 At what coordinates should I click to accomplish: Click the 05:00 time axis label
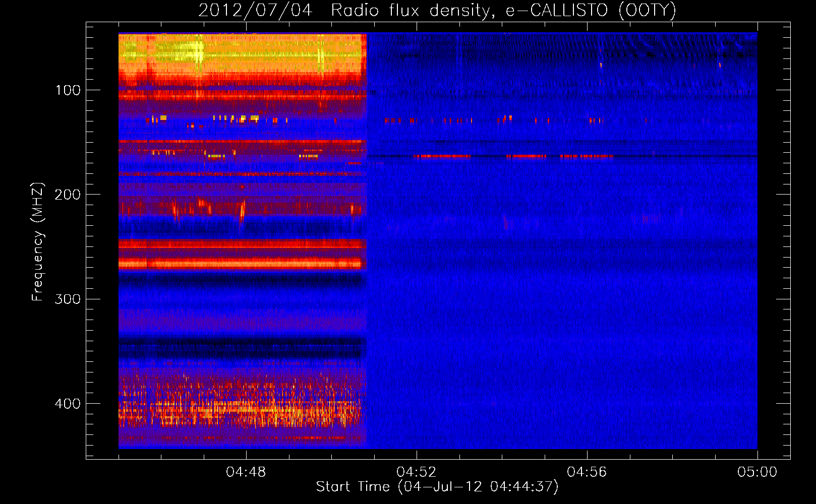757,472
